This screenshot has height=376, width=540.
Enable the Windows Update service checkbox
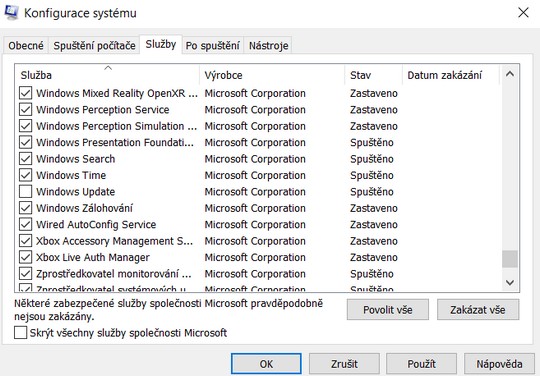click(x=25, y=192)
